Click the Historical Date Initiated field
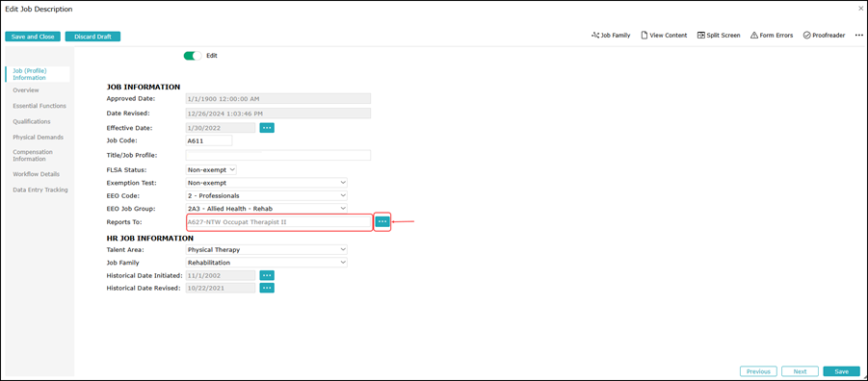 (x=221, y=275)
